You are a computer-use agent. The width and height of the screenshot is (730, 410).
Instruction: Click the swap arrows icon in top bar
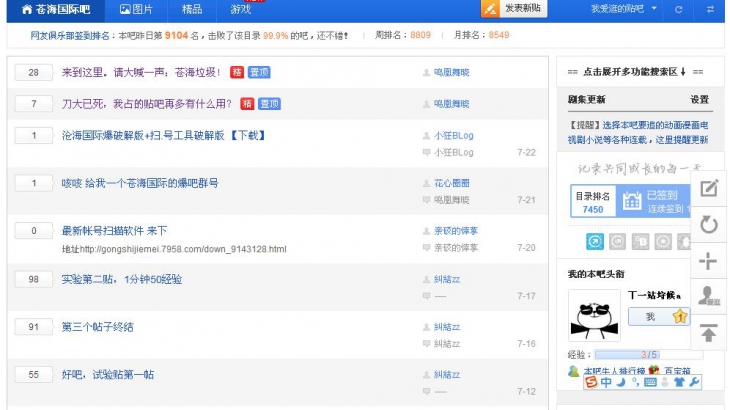click(710, 9)
